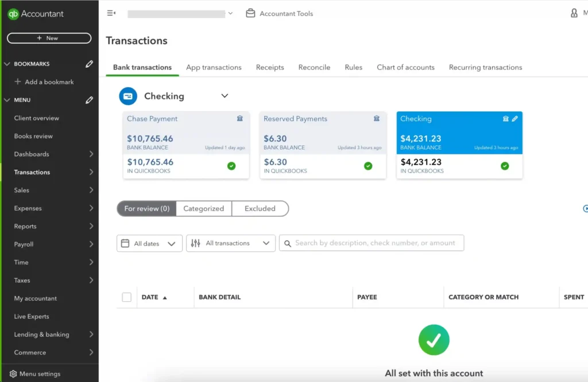Expand the Sales submenu arrow

(x=91, y=190)
